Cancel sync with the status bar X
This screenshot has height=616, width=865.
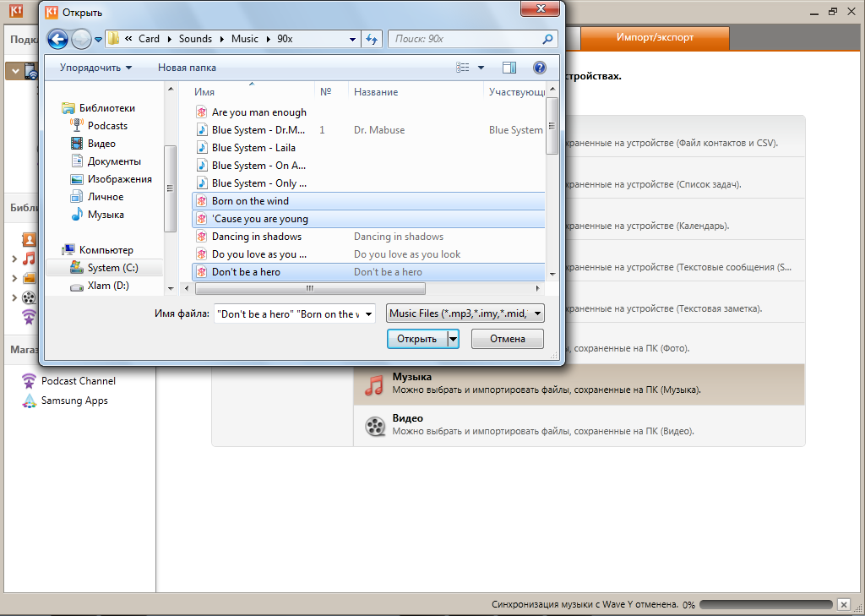tap(844, 604)
